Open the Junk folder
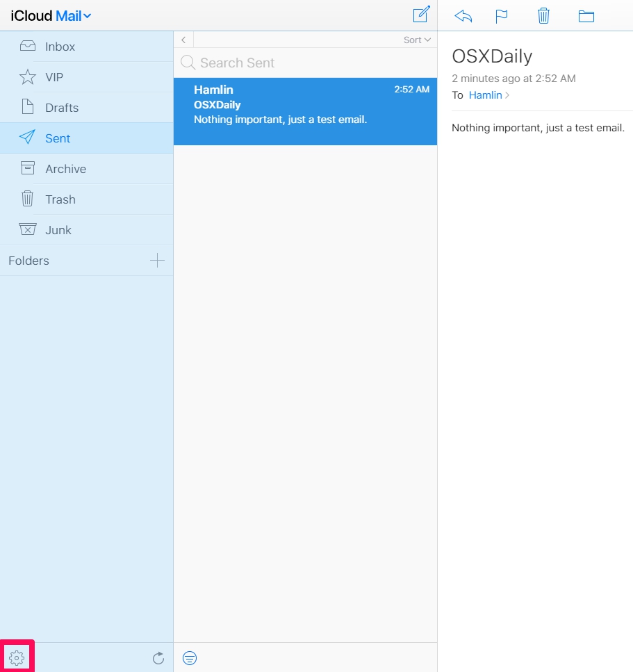 [x=59, y=229]
